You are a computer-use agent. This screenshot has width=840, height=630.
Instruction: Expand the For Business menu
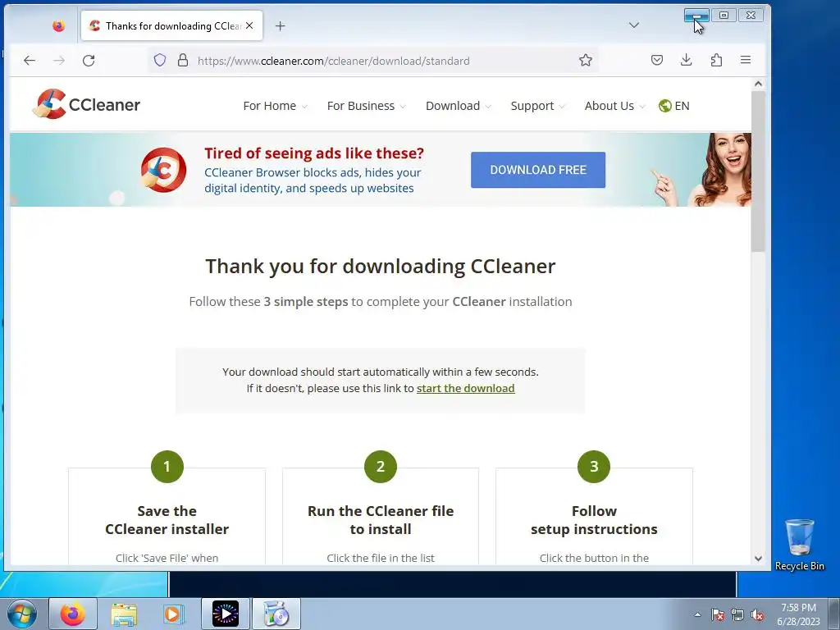(367, 106)
